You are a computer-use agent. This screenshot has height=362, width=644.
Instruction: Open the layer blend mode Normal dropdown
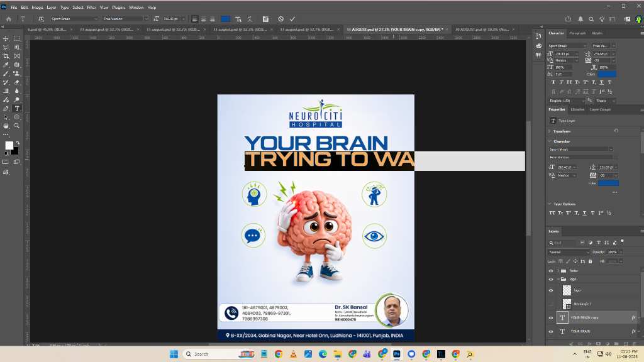click(569, 252)
